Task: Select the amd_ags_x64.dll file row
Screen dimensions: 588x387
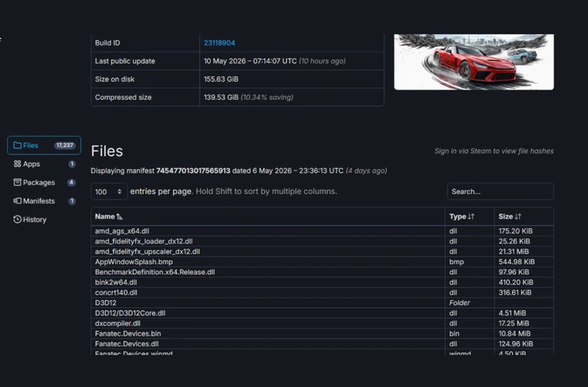Action: tap(322, 231)
